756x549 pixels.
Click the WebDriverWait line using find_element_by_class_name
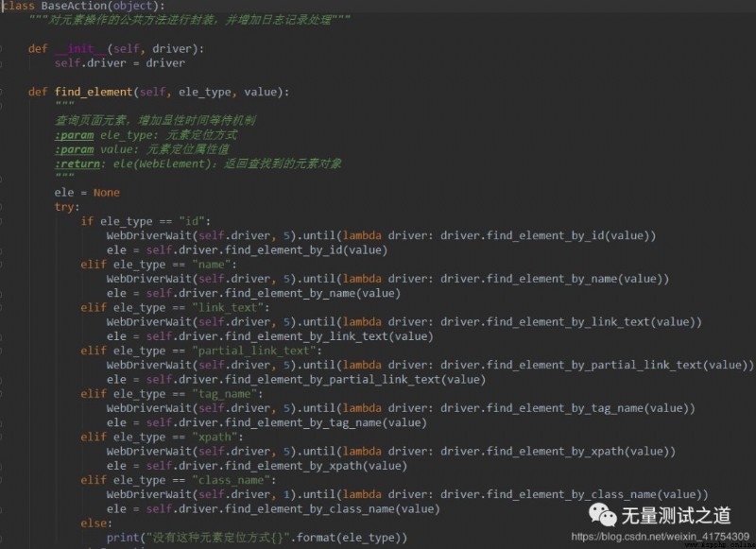point(407,494)
